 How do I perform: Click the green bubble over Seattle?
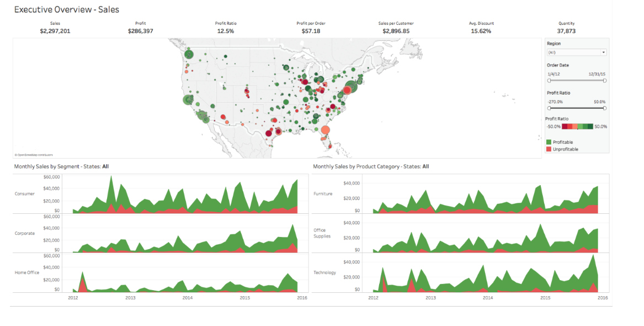click(189, 54)
